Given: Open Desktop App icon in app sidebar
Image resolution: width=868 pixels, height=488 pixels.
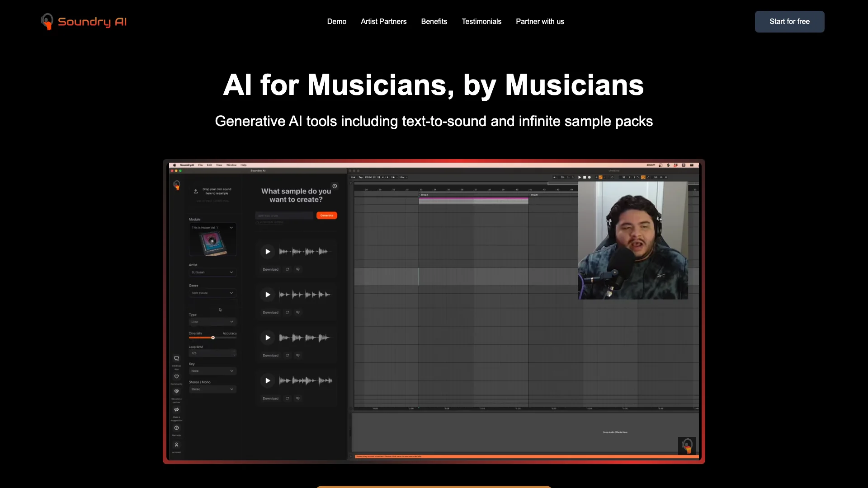Looking at the screenshot, I should [x=177, y=359].
